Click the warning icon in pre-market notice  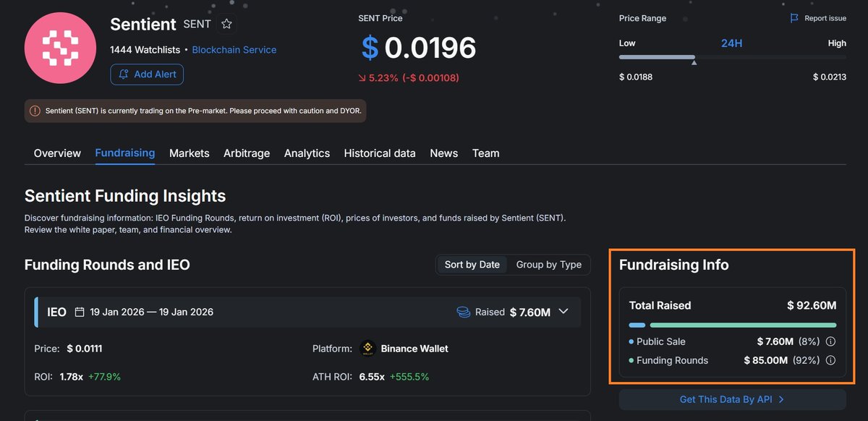point(35,111)
